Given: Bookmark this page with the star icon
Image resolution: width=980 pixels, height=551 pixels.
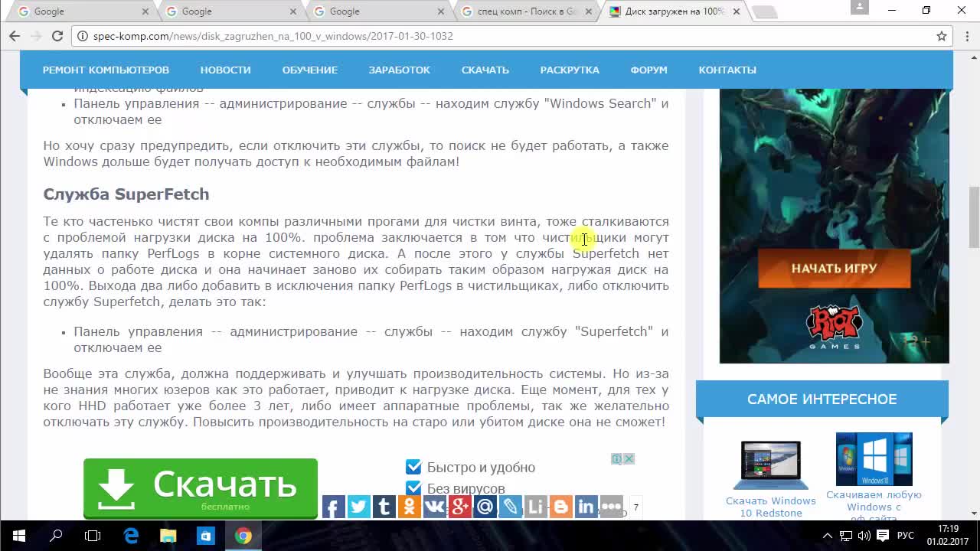Looking at the screenshot, I should click(942, 36).
